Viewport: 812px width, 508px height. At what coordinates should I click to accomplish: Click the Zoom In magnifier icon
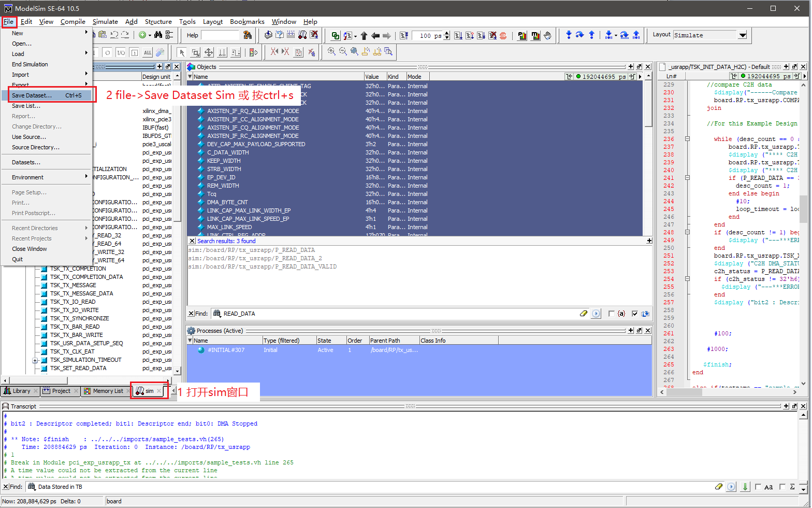331,51
